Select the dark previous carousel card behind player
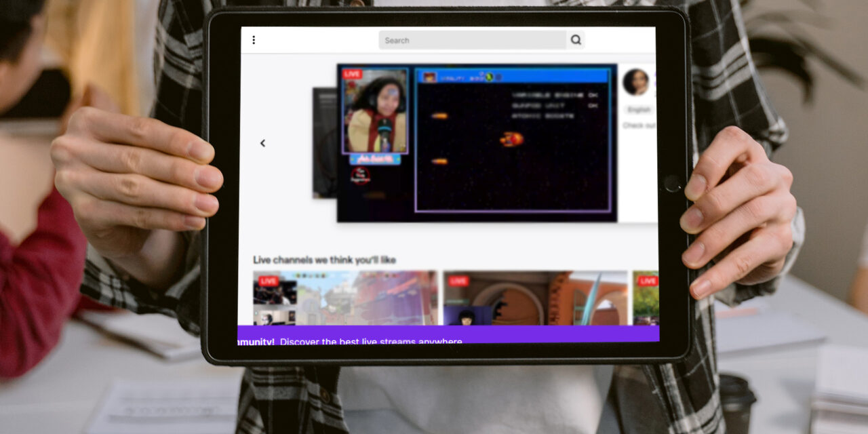868x434 pixels. pyautogui.click(x=324, y=142)
